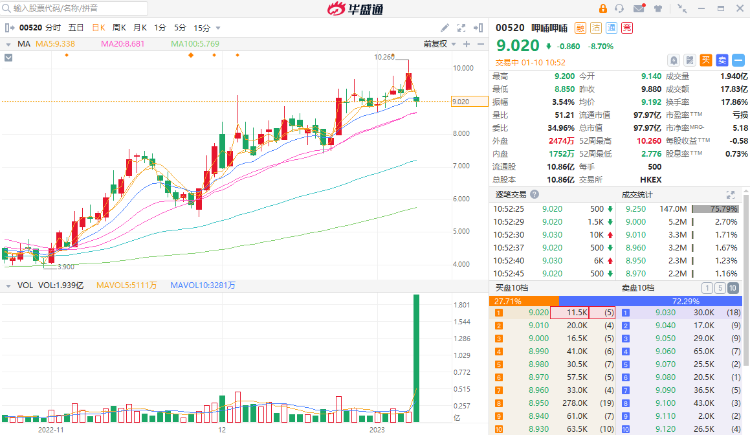Click the 沽 short-selling tag icon

[x=596, y=28]
